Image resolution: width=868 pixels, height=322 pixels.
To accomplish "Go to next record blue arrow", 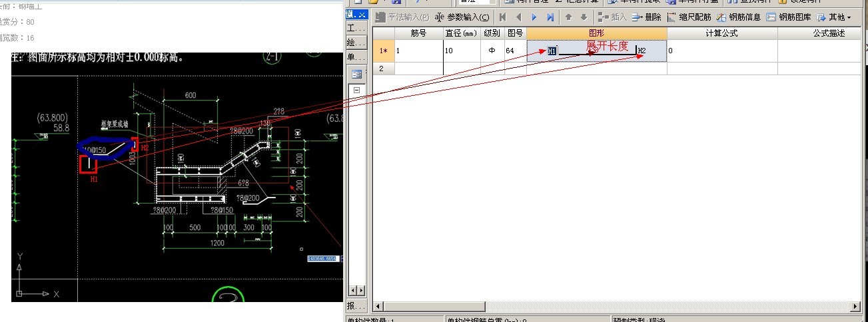I will point(534,17).
